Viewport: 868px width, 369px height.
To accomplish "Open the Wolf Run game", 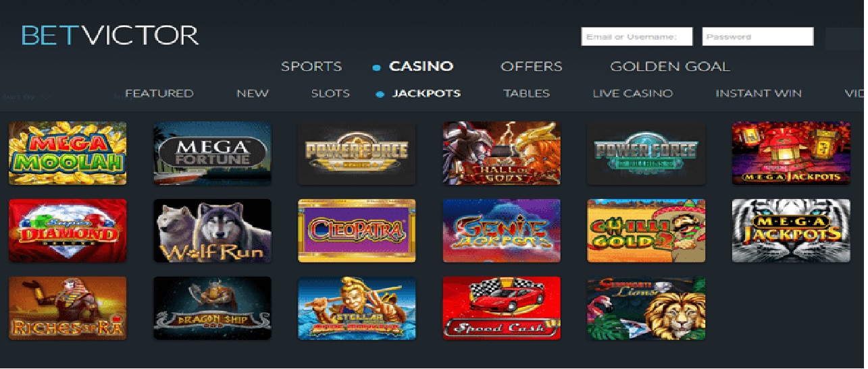I will tap(212, 231).
